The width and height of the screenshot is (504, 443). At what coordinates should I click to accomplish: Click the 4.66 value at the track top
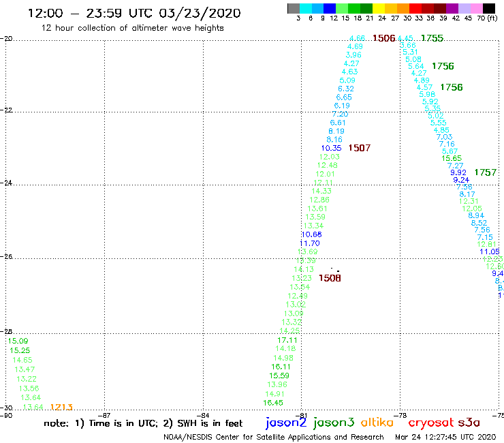(x=357, y=38)
